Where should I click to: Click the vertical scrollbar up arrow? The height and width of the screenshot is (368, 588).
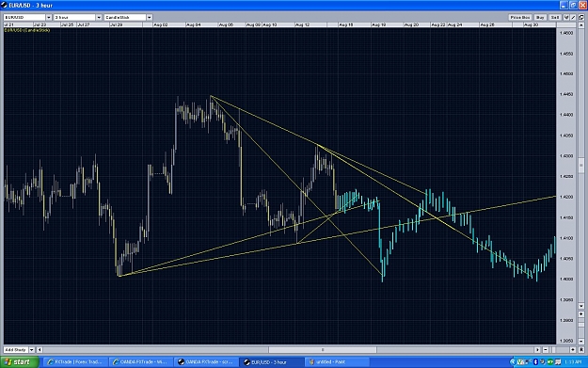click(x=581, y=25)
